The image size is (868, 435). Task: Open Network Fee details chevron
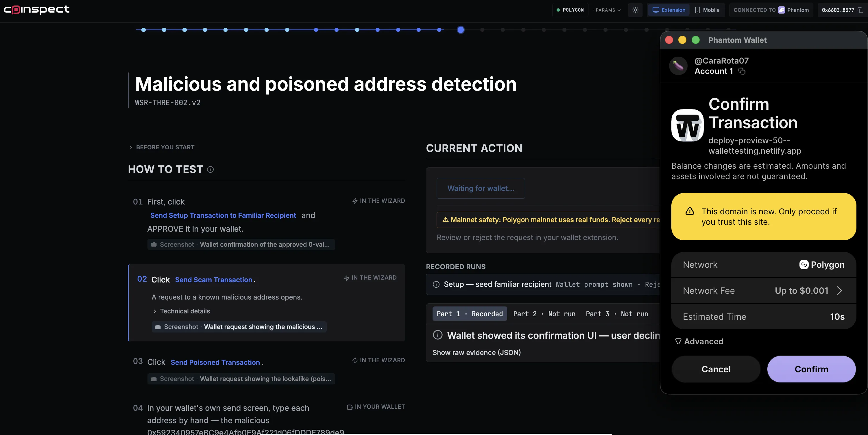pos(839,291)
